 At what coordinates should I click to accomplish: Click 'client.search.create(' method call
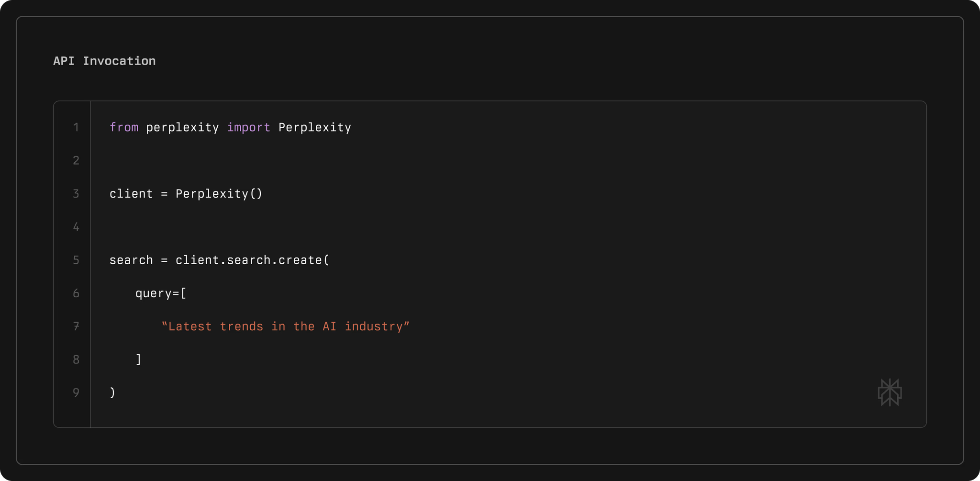pyautogui.click(x=252, y=260)
